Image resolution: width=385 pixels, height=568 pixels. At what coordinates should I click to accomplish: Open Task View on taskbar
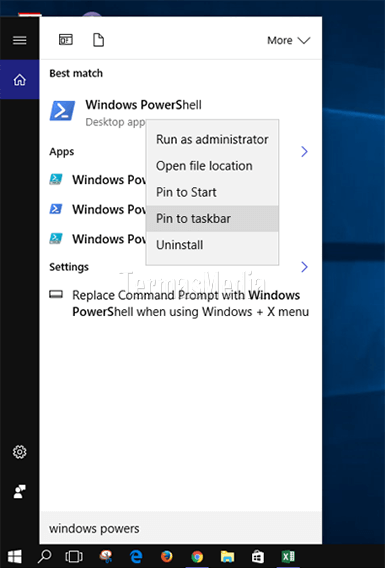pos(74,556)
